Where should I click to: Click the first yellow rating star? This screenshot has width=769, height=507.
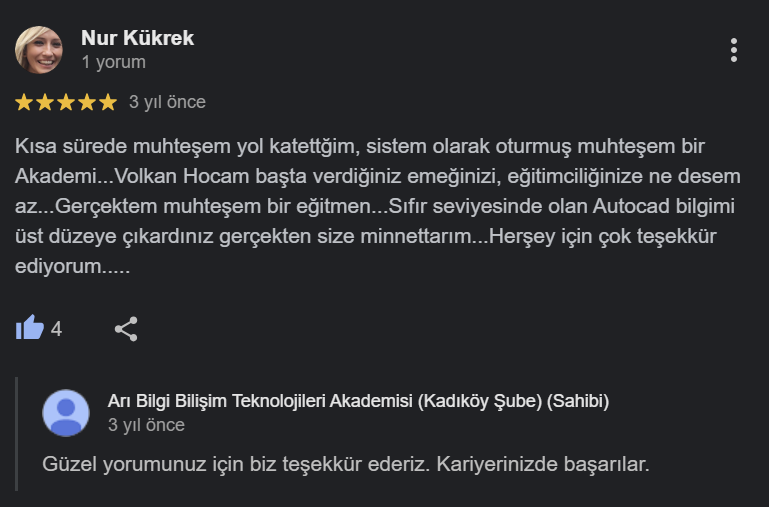24,102
